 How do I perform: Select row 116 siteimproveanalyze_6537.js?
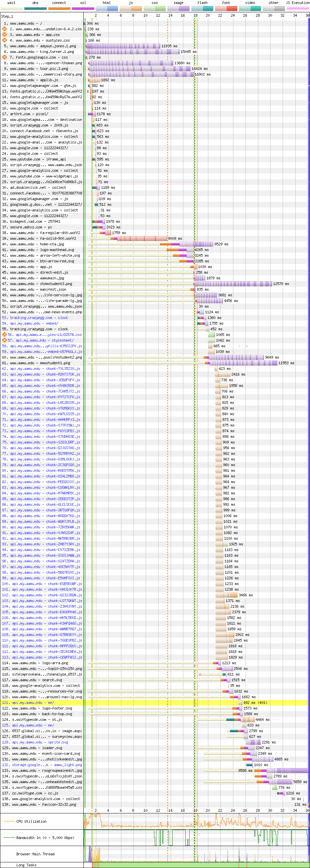pyautogui.click(x=42, y=675)
